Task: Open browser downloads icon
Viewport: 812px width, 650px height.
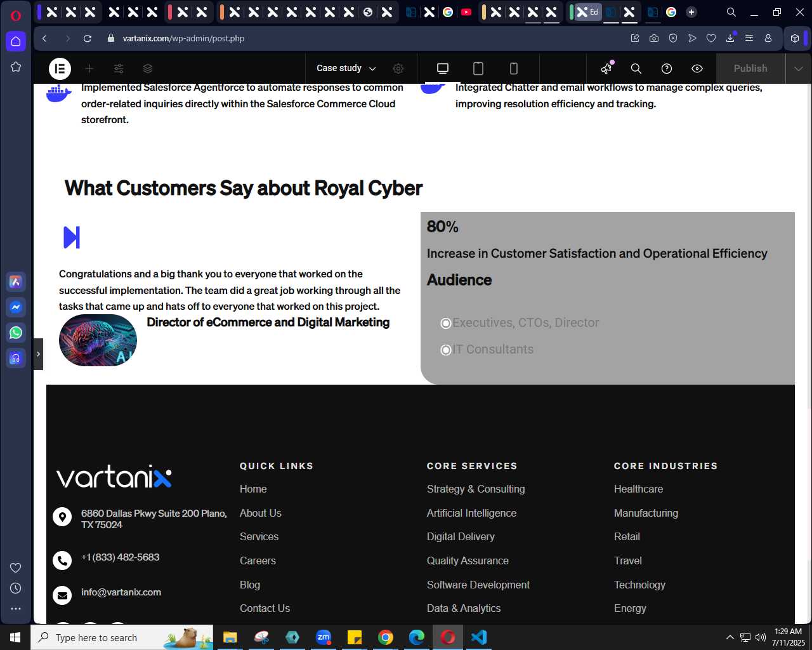Action: coord(730,39)
